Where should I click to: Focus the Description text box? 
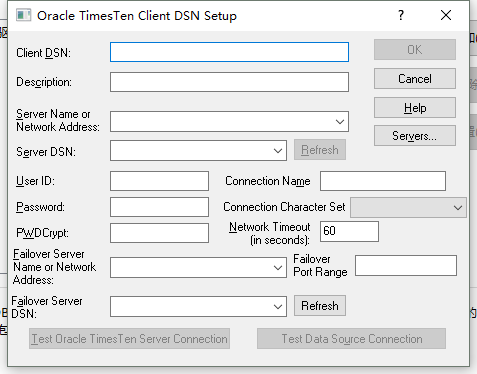pos(229,82)
